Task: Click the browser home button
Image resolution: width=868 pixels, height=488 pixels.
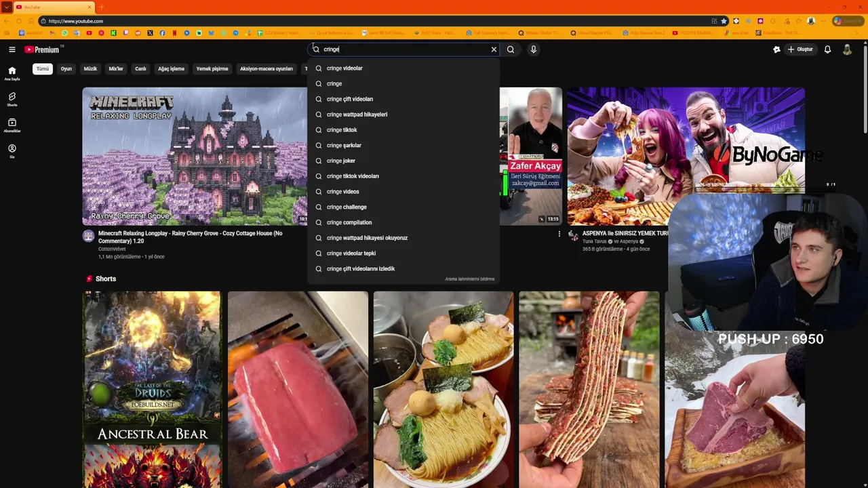Action: [31, 21]
